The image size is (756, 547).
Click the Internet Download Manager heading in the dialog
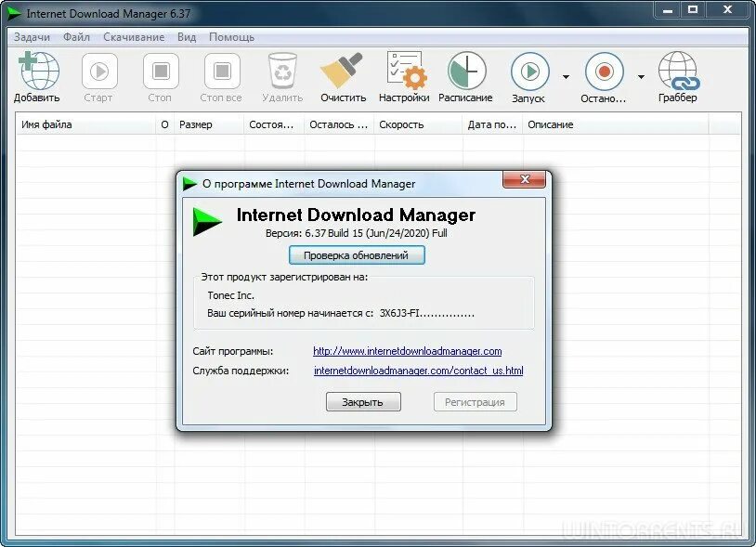click(x=356, y=215)
